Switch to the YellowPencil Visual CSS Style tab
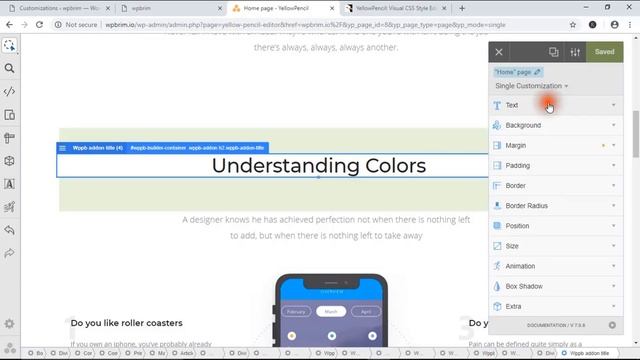 [x=395, y=8]
